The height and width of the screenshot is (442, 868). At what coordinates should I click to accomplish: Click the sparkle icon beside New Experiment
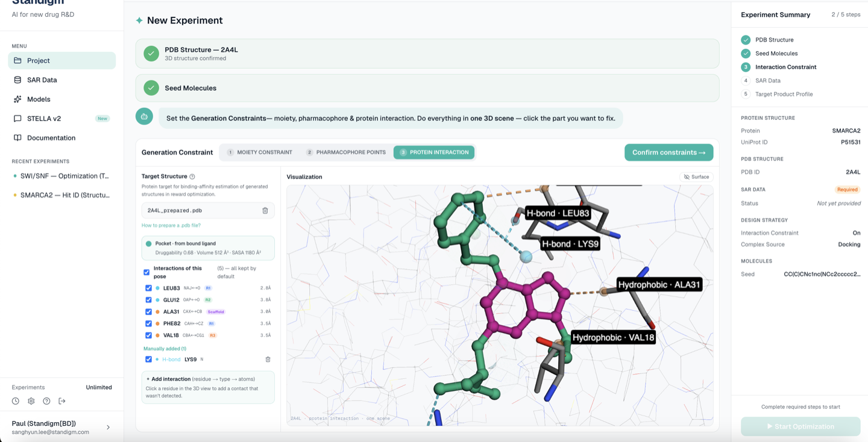click(139, 20)
